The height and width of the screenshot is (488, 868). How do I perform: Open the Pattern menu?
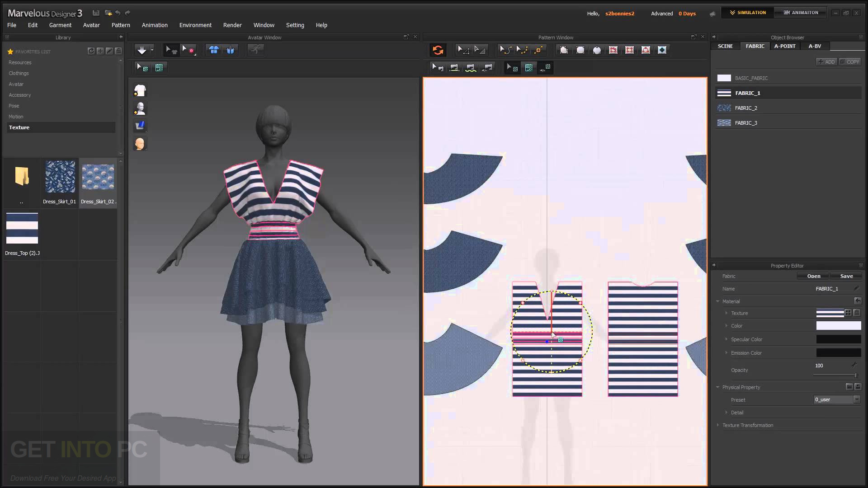click(121, 25)
